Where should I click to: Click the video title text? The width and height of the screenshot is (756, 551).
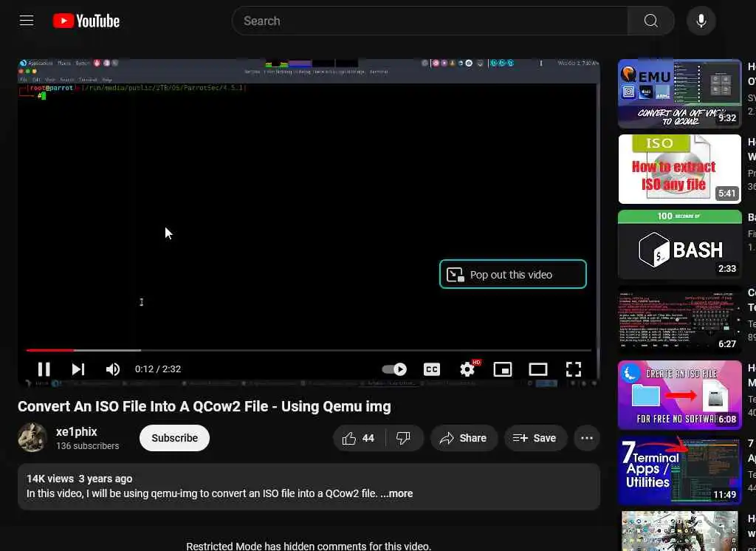205,406
